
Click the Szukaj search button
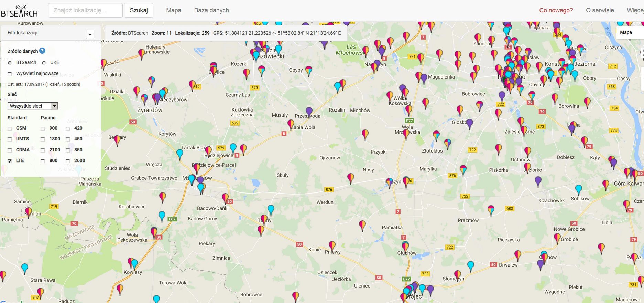(139, 10)
